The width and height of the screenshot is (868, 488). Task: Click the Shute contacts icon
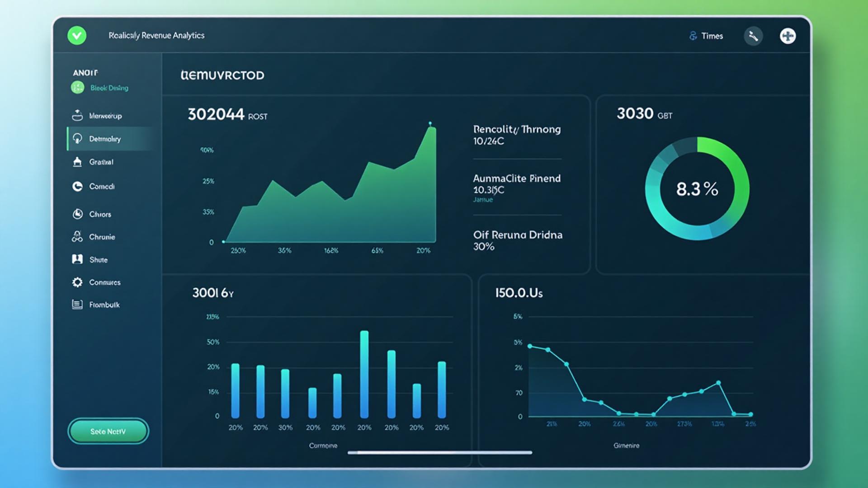click(x=77, y=259)
